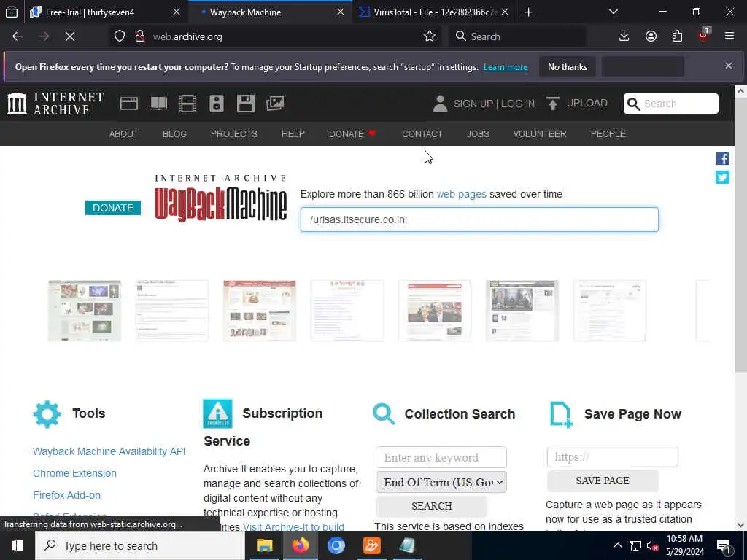The width and height of the screenshot is (747, 560).
Task: Click the https:// save page field
Action: point(613,456)
